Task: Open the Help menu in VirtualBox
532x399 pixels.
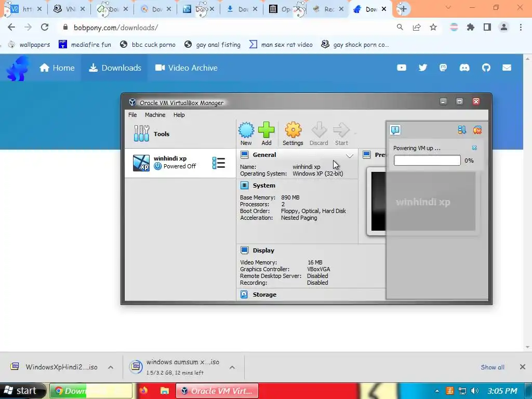Action: pyautogui.click(x=179, y=115)
